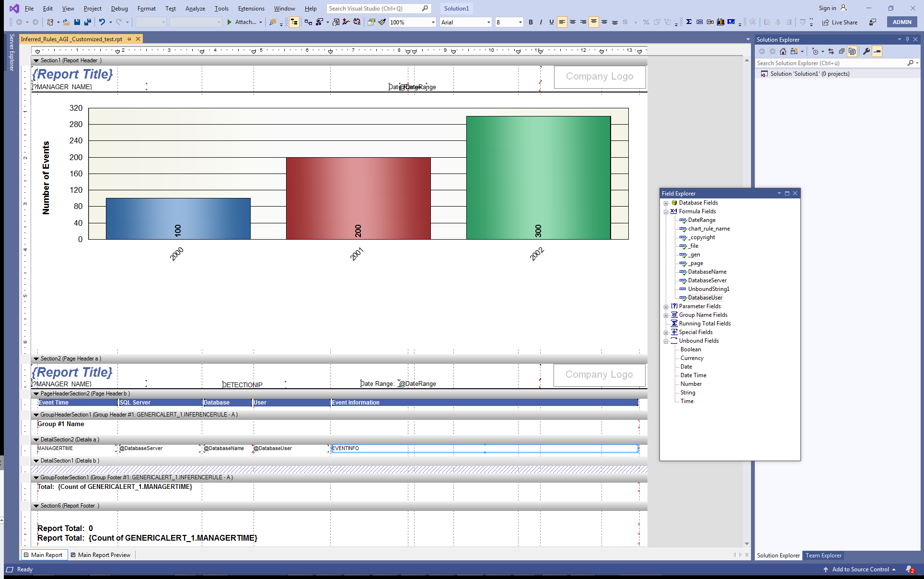Viewport: 924px width, 579px height.
Task: Click the Save All toolbar icon
Action: [x=87, y=22]
